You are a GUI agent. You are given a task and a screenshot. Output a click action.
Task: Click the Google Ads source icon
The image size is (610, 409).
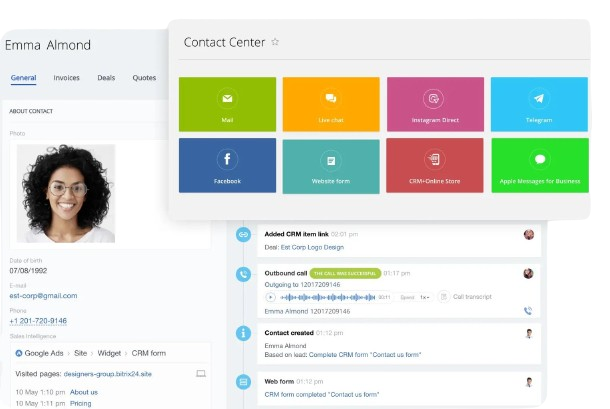click(x=19, y=353)
